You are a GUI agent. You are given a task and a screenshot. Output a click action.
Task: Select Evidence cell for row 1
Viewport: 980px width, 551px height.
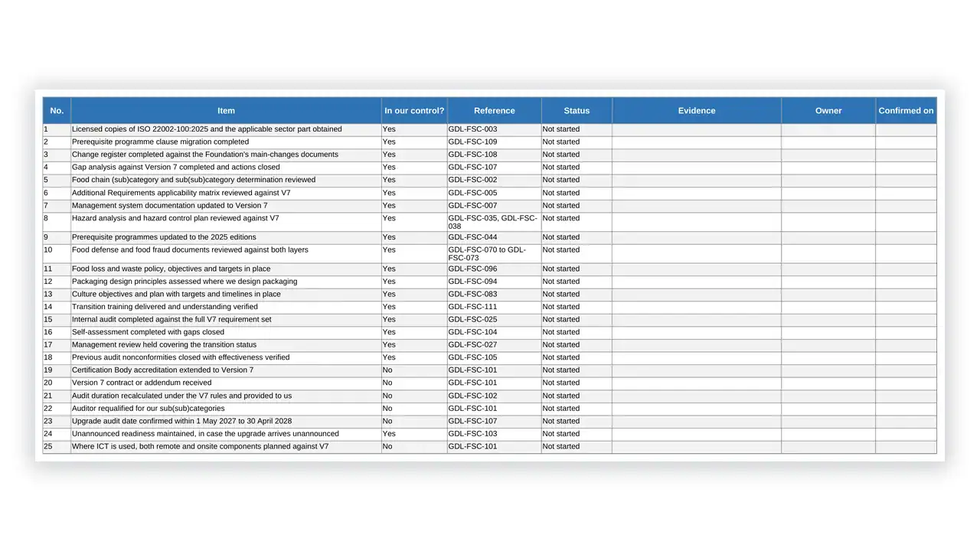(697, 129)
